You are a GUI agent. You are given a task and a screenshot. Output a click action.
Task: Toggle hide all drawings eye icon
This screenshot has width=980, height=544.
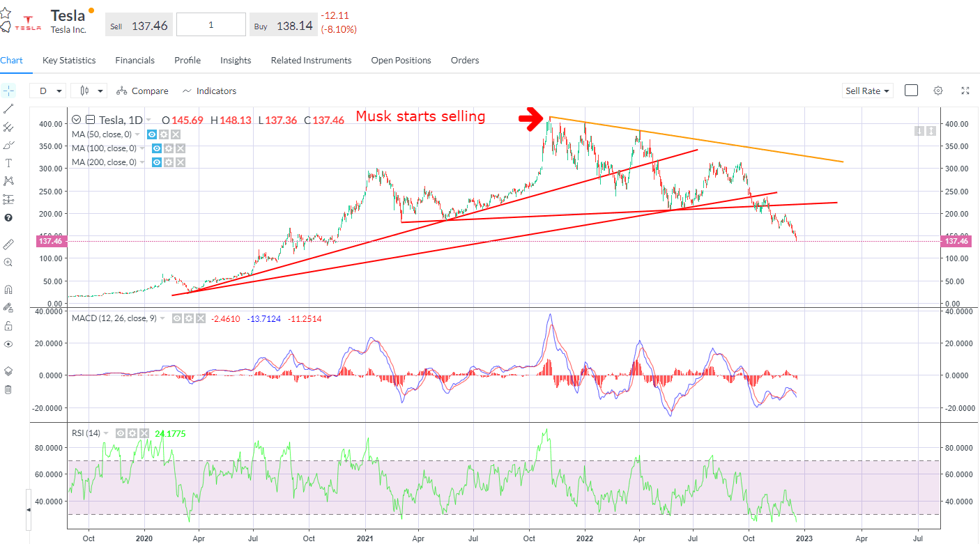(x=8, y=343)
